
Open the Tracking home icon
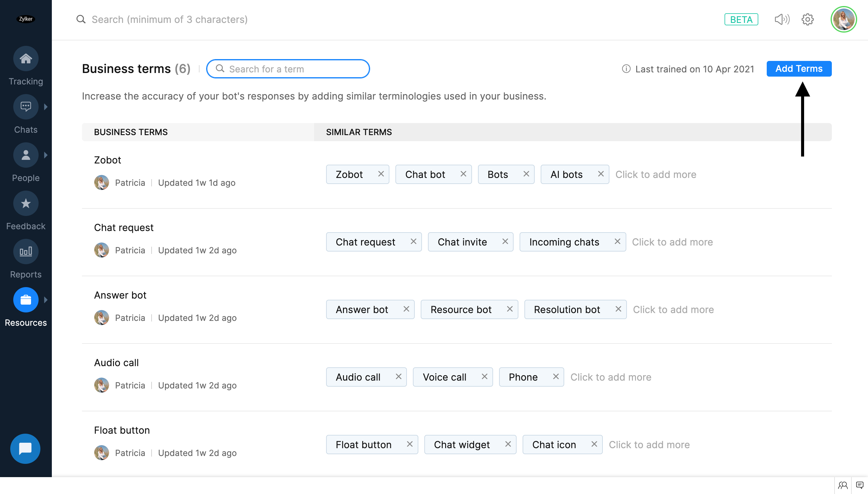[x=26, y=59]
